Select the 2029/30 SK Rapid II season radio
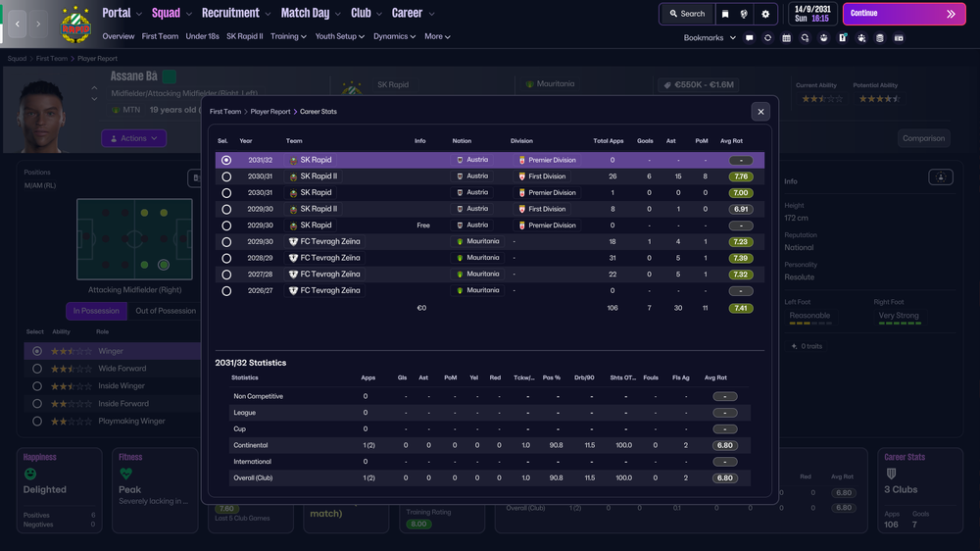 tap(226, 209)
